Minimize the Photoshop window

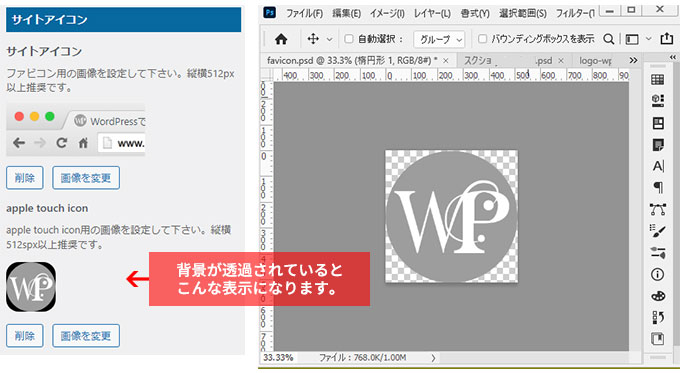(x=610, y=11)
